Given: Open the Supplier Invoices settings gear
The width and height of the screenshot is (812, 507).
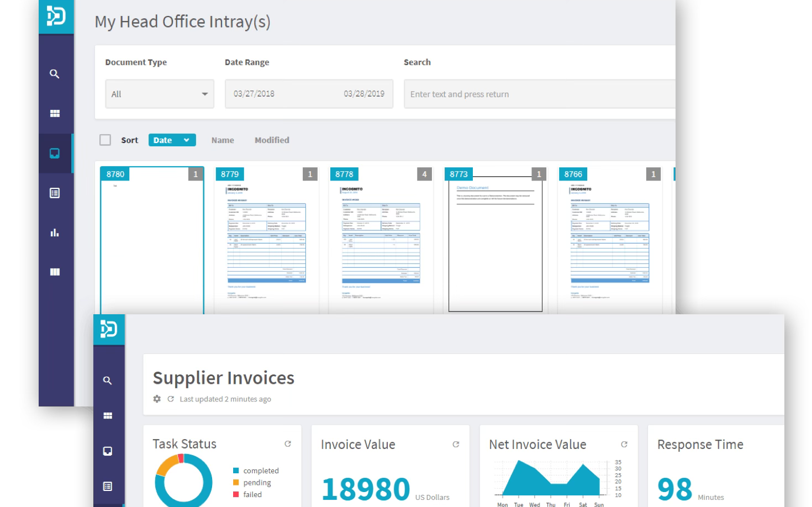Looking at the screenshot, I should pyautogui.click(x=157, y=399).
